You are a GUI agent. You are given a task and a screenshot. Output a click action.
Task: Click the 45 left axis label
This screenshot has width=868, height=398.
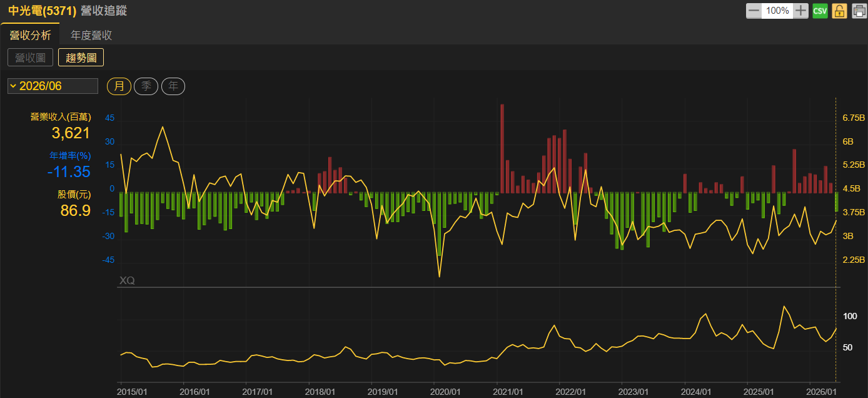[x=109, y=118]
